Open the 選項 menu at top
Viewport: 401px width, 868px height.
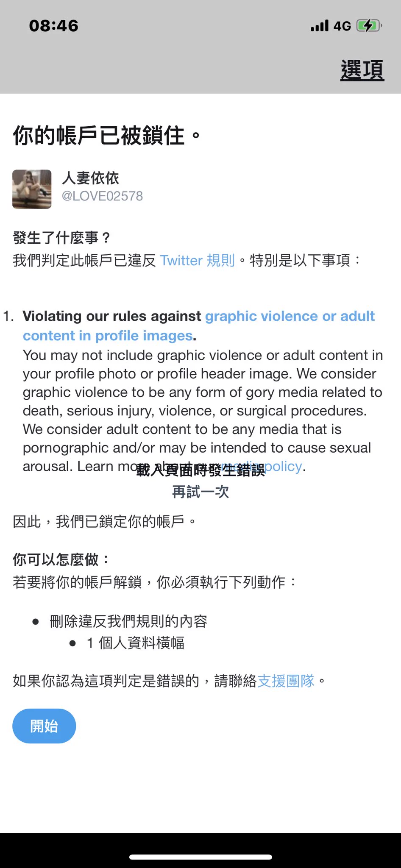[362, 70]
